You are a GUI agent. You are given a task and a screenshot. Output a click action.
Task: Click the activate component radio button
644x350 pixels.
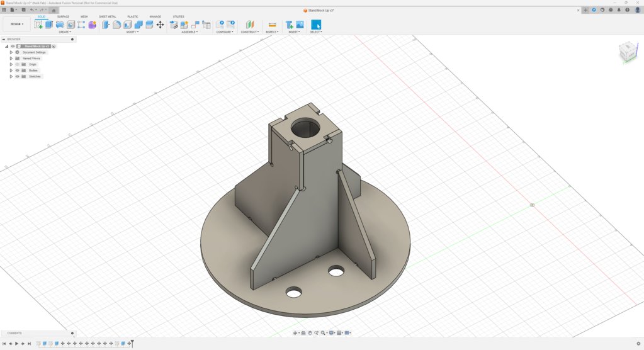54,47
